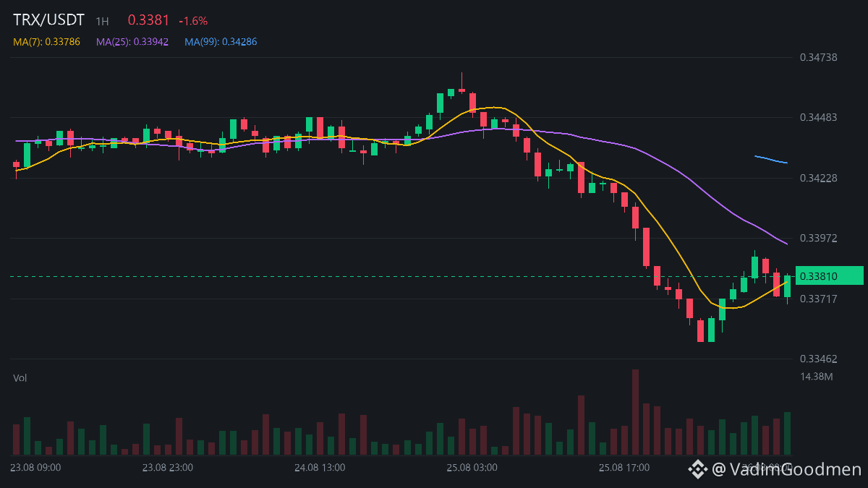
Task: Click the blue MA(99) line segment
Action: (771, 160)
